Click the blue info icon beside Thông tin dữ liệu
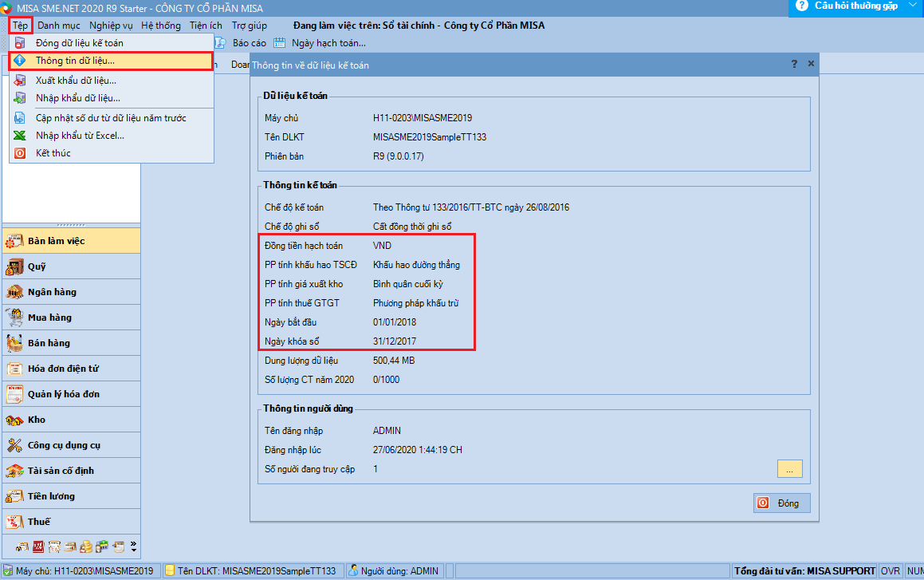924x580 pixels. coord(20,61)
